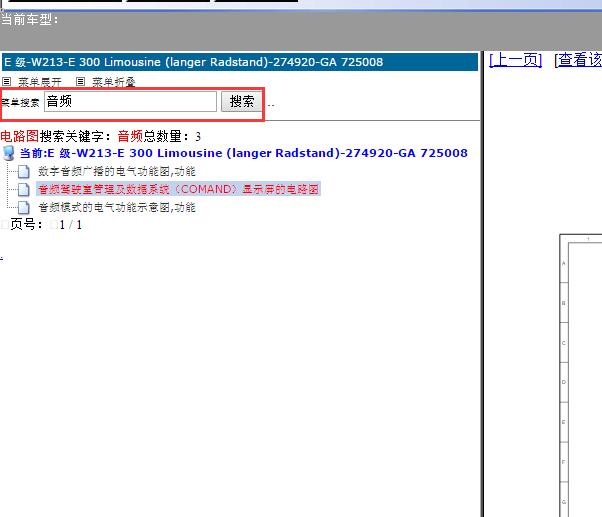Focus the 菜单搜索 input containing 音频
602x517 pixels.
131,102
